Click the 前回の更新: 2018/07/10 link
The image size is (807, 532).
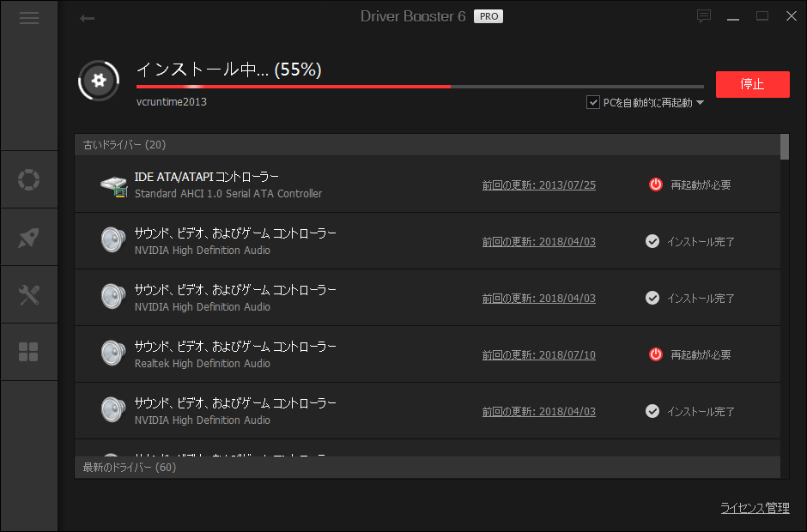click(539, 355)
